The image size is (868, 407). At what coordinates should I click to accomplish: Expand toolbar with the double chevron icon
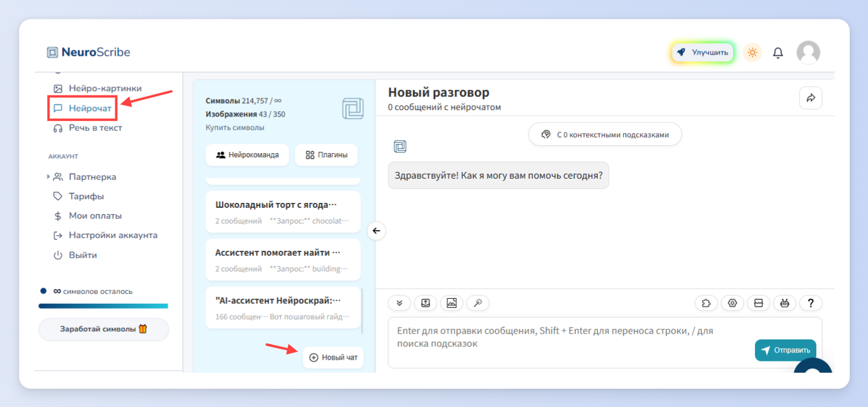pyautogui.click(x=400, y=303)
